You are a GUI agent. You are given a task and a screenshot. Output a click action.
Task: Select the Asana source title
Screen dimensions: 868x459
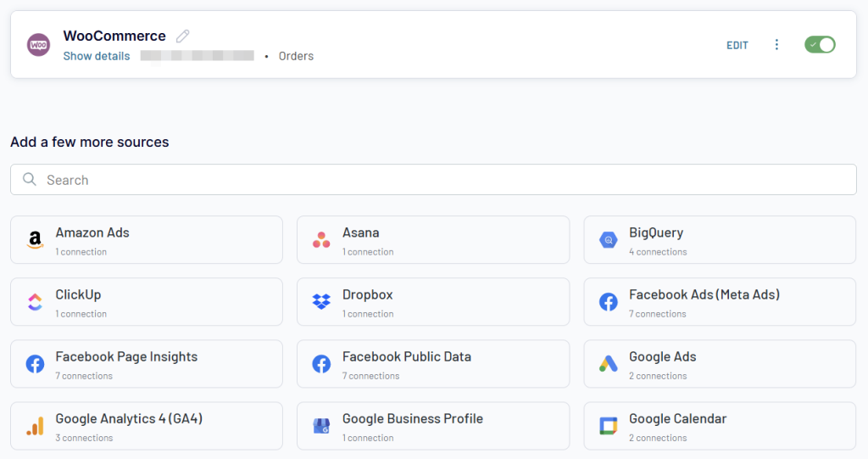pos(360,232)
